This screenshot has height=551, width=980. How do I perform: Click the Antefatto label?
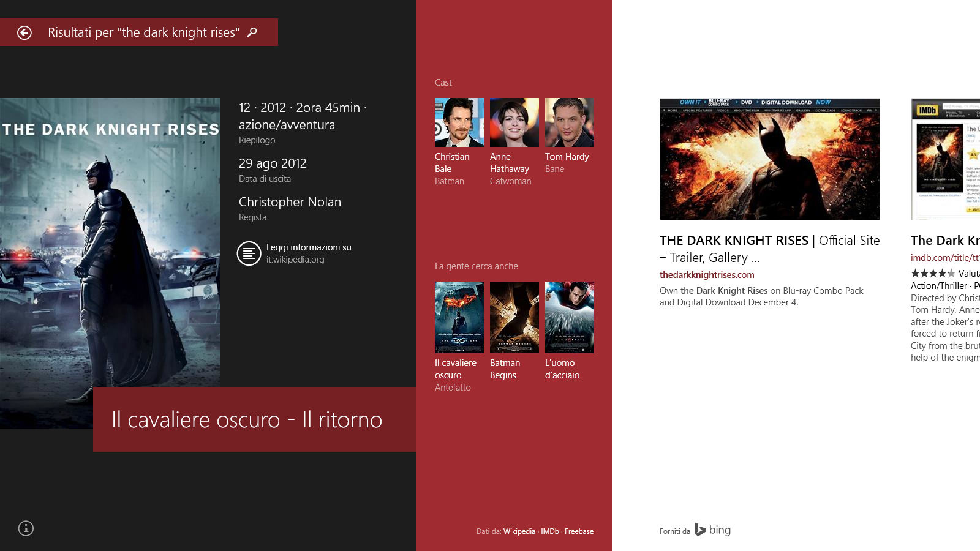(453, 388)
